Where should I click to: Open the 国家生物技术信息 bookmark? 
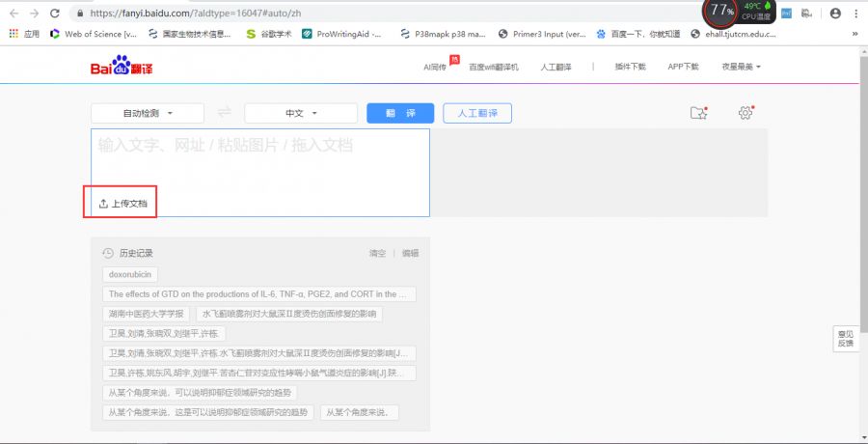190,34
